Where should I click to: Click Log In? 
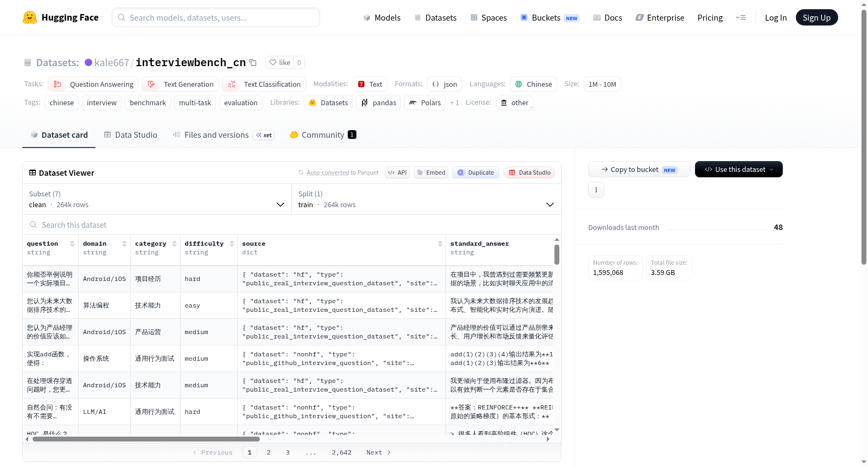(x=776, y=17)
